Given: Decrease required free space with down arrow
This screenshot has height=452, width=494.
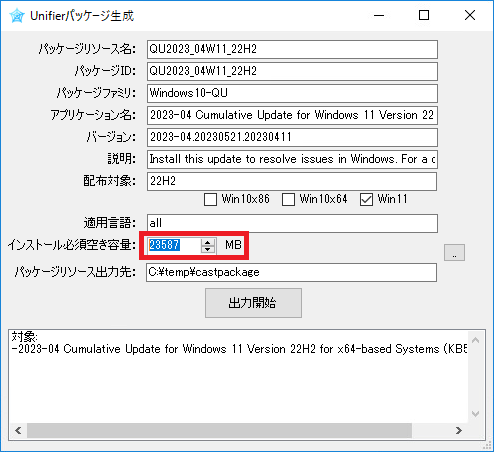Looking at the screenshot, I should [208, 249].
